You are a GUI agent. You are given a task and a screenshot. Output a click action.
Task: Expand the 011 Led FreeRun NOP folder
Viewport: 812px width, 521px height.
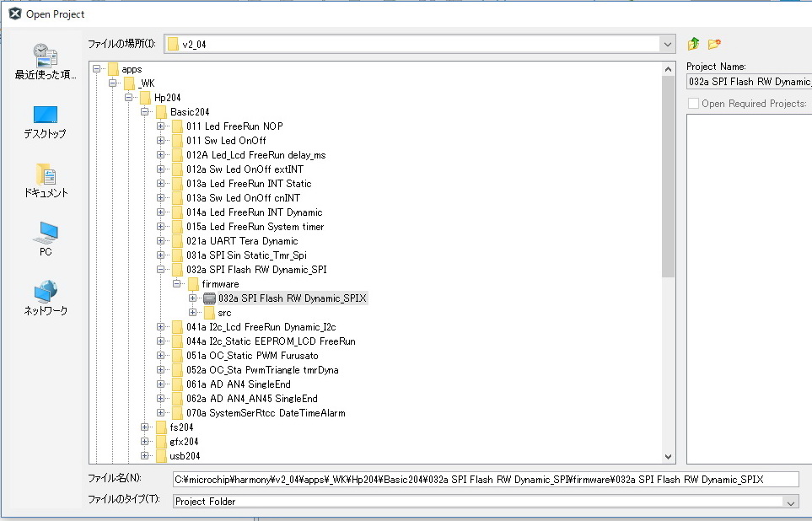[x=161, y=126]
